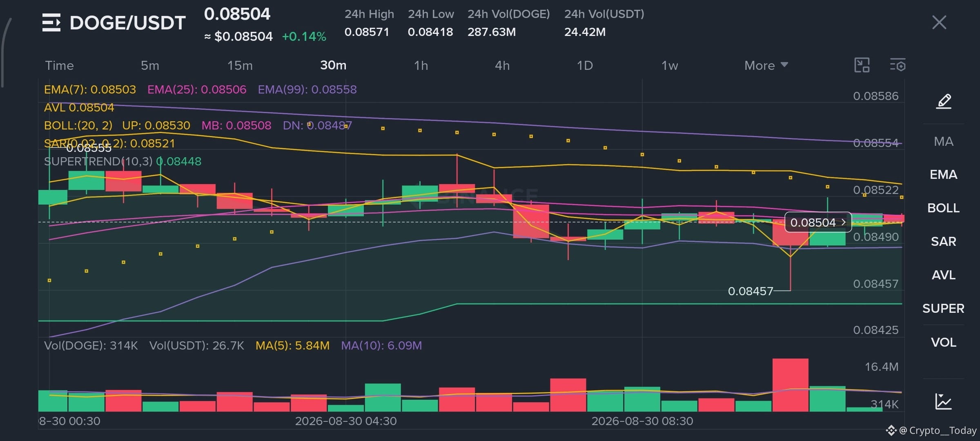The height and width of the screenshot is (441, 980).
Task: Select the 1h timeframe
Action: (421, 65)
